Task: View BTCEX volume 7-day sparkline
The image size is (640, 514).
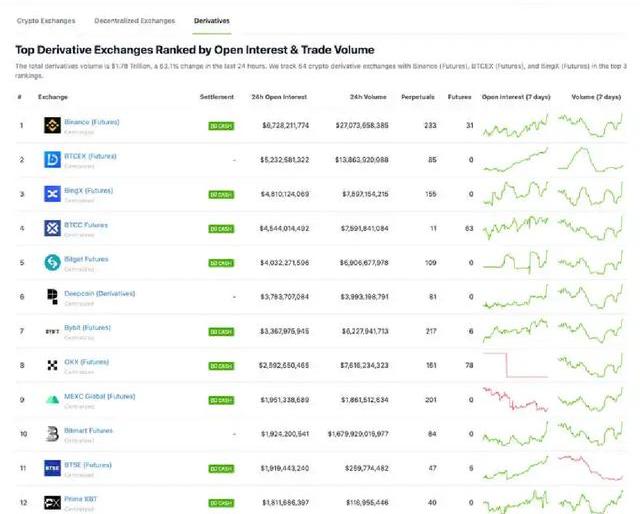Action: pyautogui.click(x=591, y=159)
